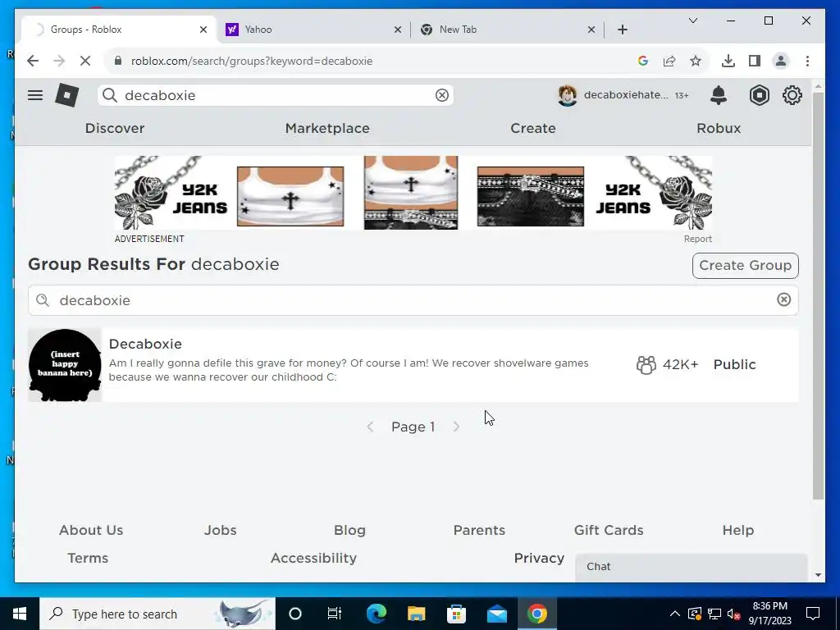Open the Roblox hamburger navigation menu
Image resolution: width=840 pixels, height=630 pixels.
[35, 95]
